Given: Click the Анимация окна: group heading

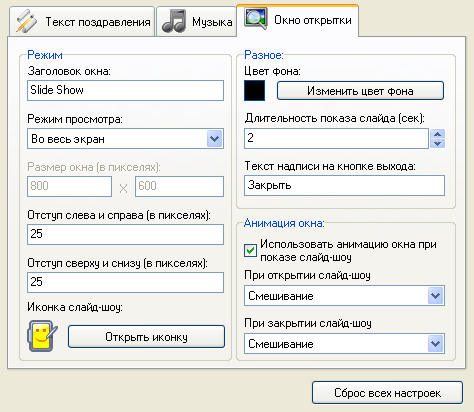Looking at the screenshot, I should [x=284, y=223].
